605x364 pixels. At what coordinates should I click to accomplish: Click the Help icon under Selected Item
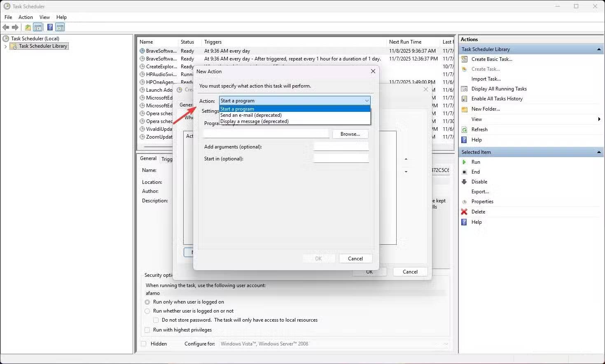464,222
